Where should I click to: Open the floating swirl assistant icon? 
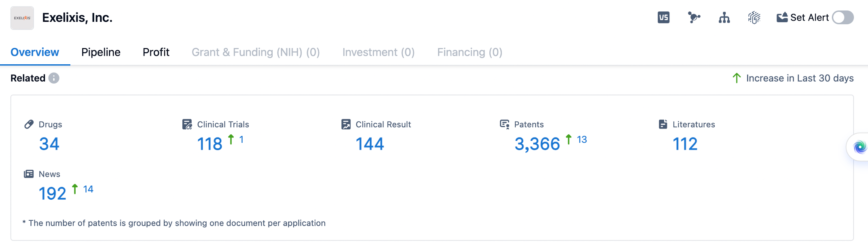pos(860,147)
